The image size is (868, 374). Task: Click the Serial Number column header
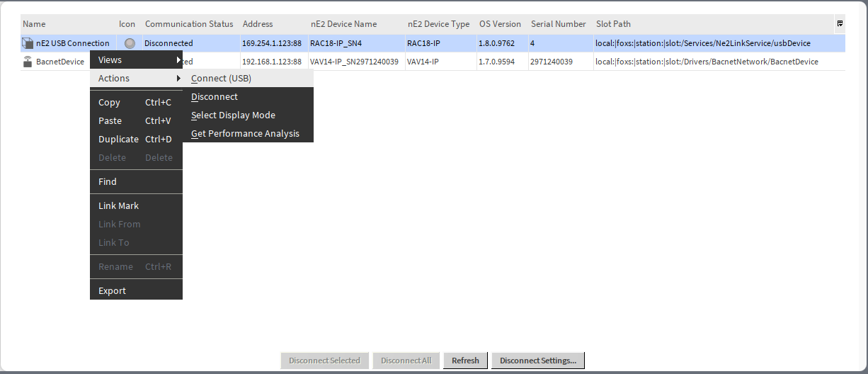(x=559, y=24)
